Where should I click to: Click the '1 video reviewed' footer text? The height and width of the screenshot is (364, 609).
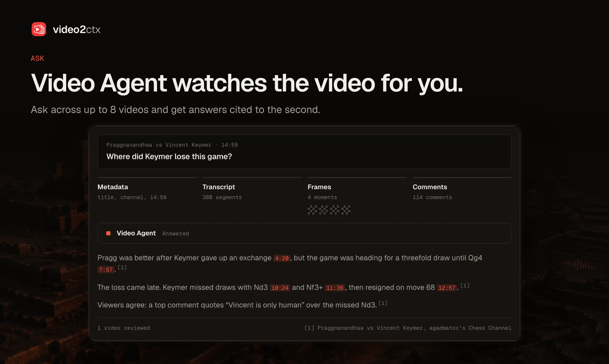coord(123,328)
